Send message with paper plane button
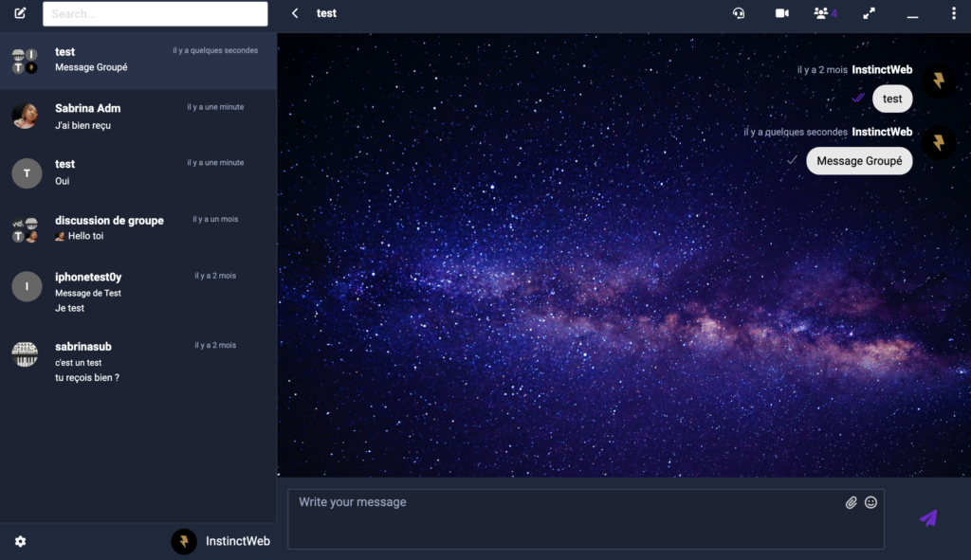 928,517
